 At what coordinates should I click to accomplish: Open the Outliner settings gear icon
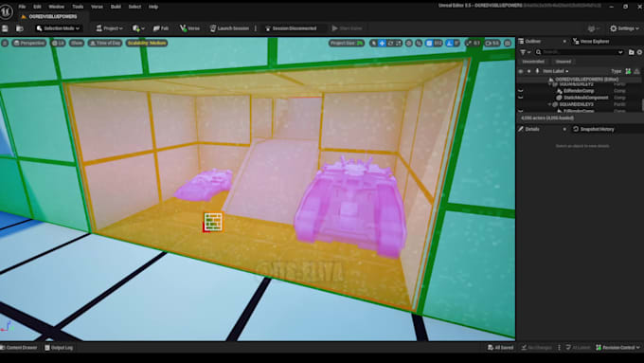click(x=639, y=52)
